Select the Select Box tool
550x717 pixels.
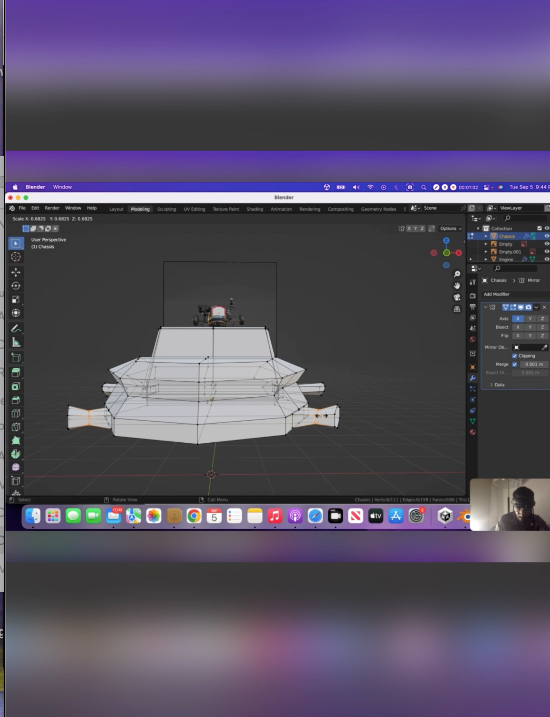click(16, 243)
